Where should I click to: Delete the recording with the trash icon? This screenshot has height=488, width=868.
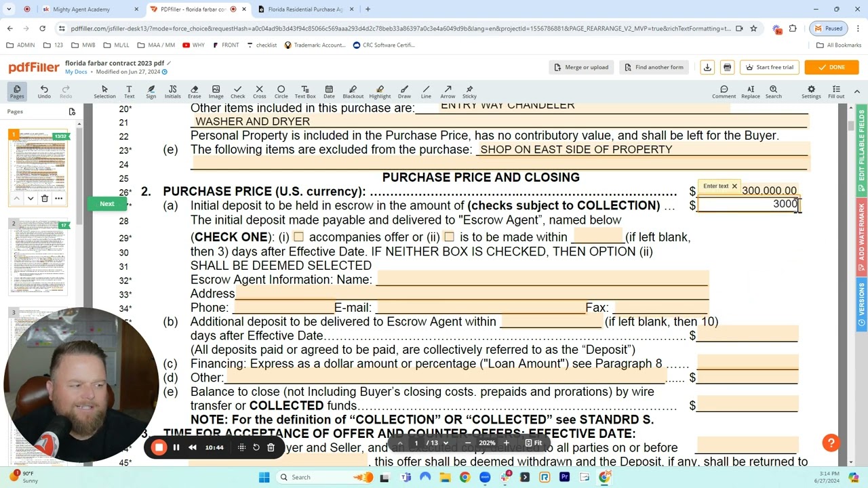coord(271,447)
